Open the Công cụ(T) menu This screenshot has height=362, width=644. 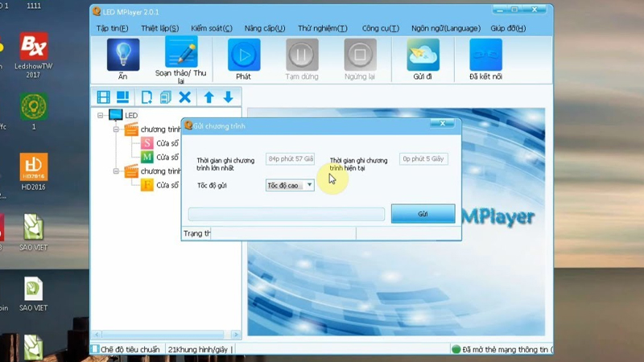pyautogui.click(x=380, y=28)
